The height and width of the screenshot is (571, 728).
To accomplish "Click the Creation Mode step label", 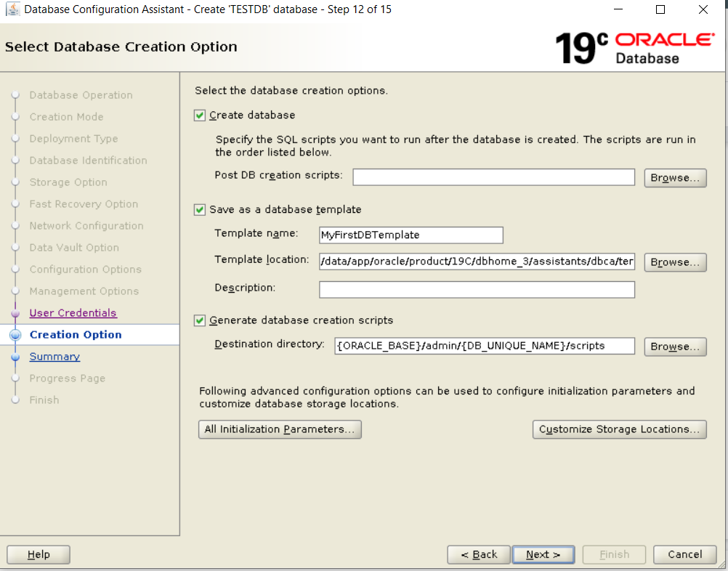I will point(66,117).
